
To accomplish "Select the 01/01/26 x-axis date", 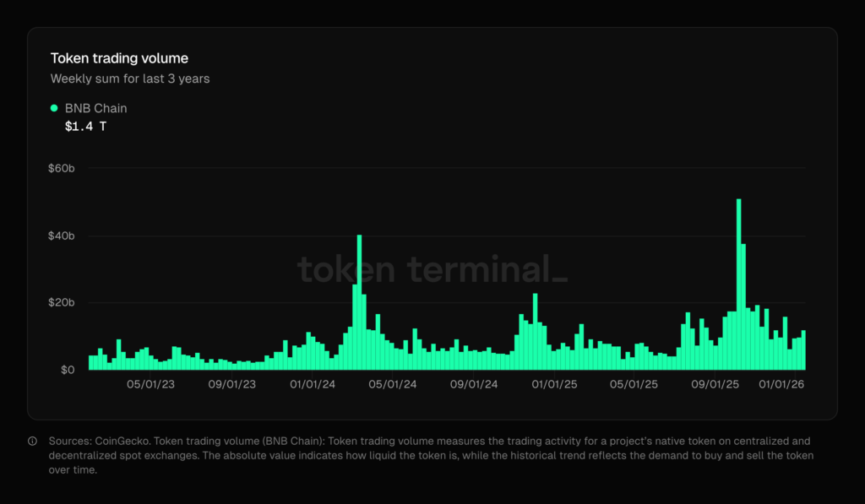I will coord(782,385).
